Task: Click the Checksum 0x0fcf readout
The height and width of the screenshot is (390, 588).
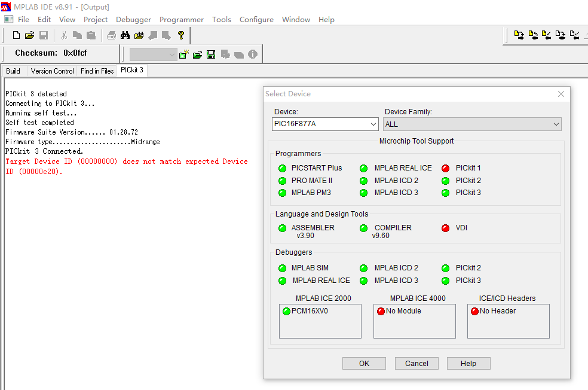Action: coord(51,53)
